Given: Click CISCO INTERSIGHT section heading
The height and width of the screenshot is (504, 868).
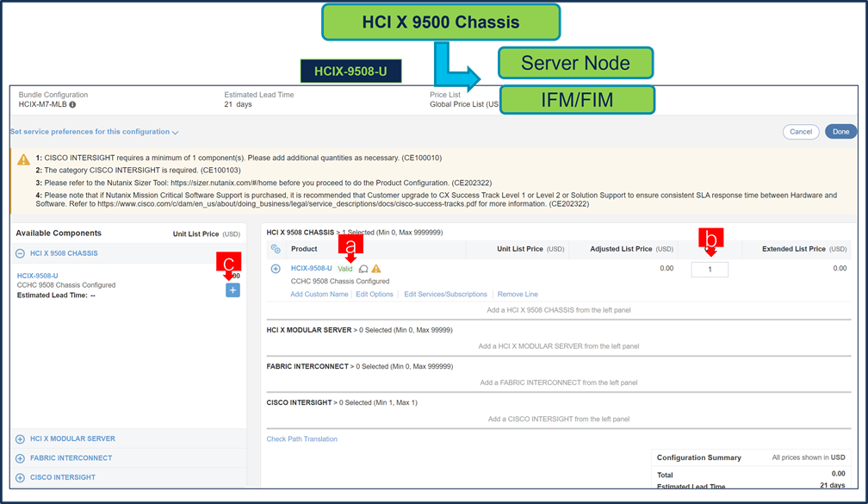Looking at the screenshot, I should point(299,402).
